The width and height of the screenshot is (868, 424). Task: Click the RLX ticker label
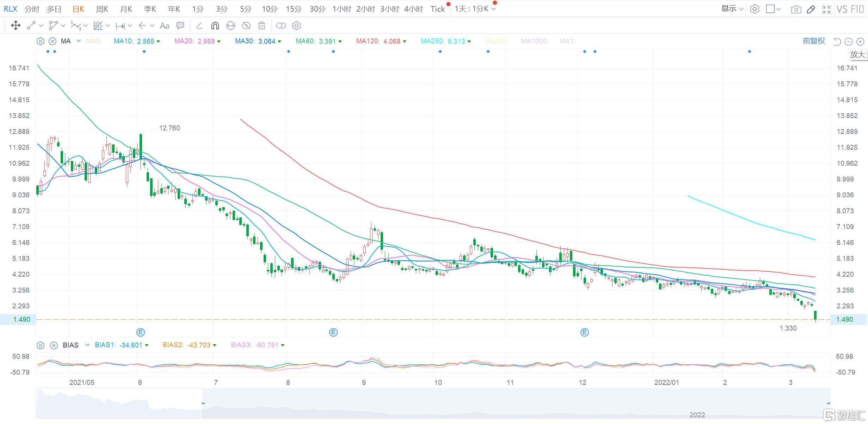pos(11,9)
